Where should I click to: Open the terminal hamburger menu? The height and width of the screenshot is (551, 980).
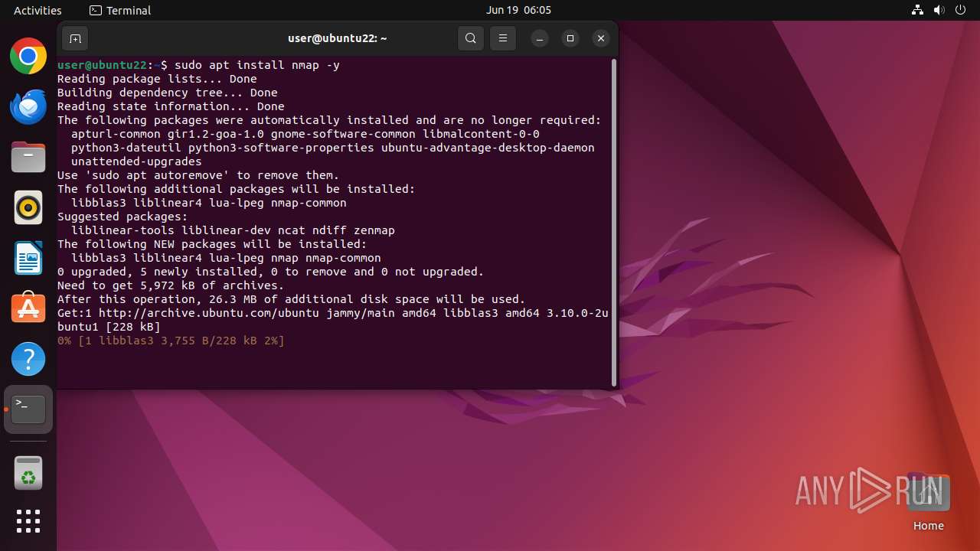(502, 38)
